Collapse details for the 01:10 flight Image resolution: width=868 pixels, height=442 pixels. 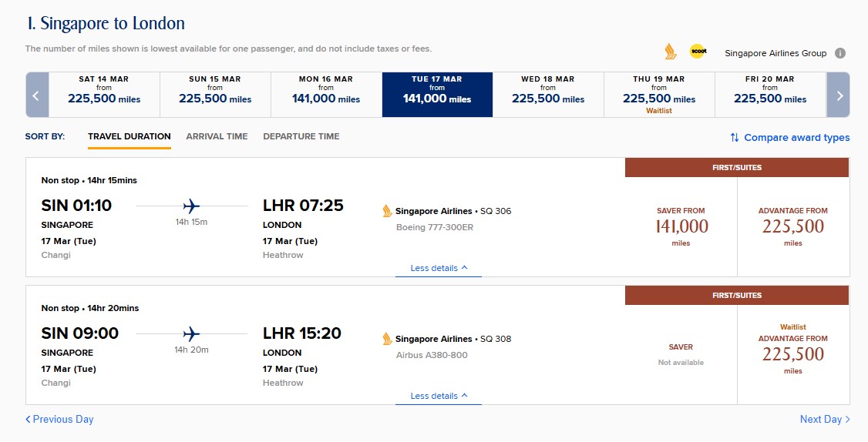point(439,268)
